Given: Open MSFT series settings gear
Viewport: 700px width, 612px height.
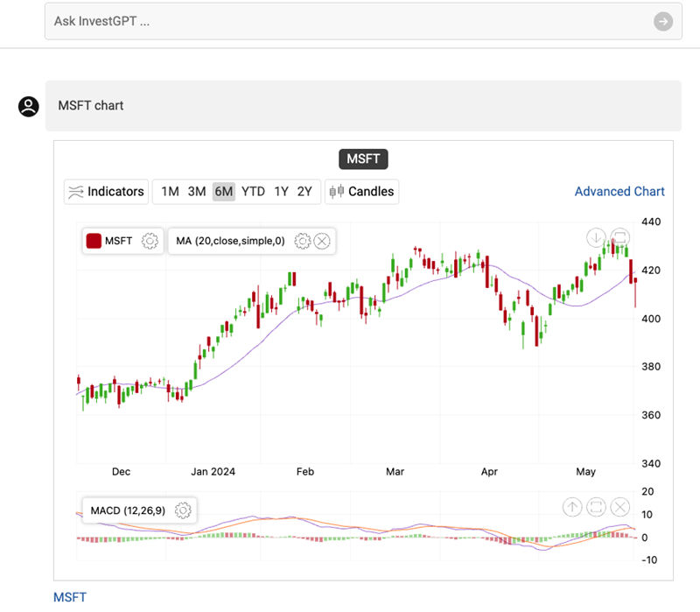Looking at the screenshot, I should point(150,241).
